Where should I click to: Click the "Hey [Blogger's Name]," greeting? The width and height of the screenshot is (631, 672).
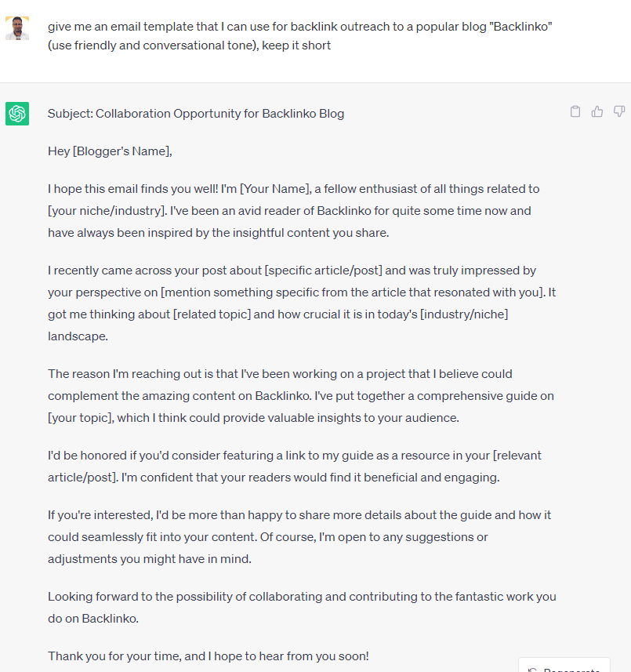tap(110, 151)
